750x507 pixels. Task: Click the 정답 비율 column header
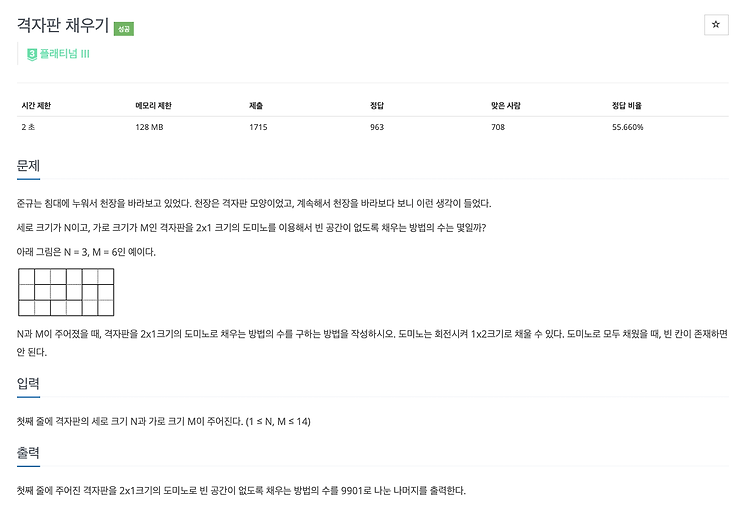click(x=627, y=106)
